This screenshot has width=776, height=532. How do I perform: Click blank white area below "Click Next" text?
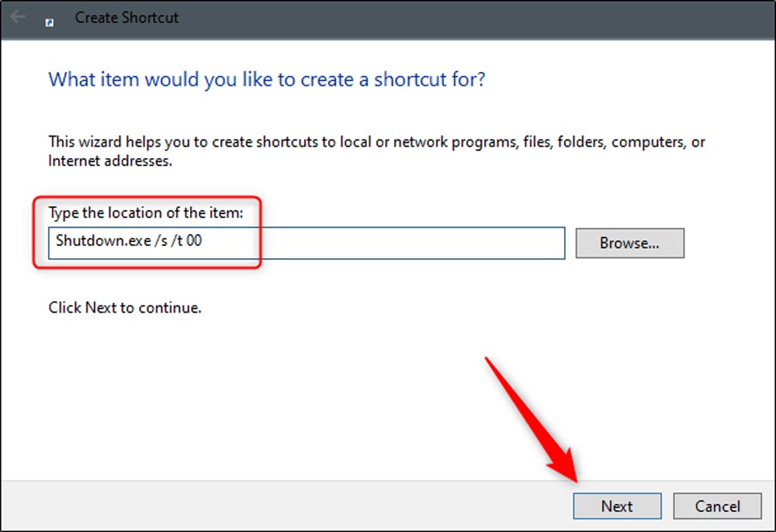coord(233,388)
